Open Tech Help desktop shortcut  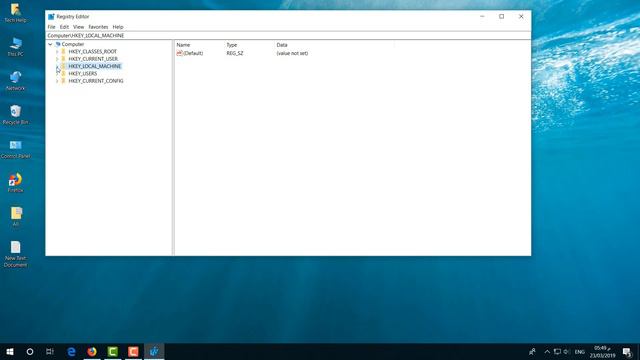[16, 13]
